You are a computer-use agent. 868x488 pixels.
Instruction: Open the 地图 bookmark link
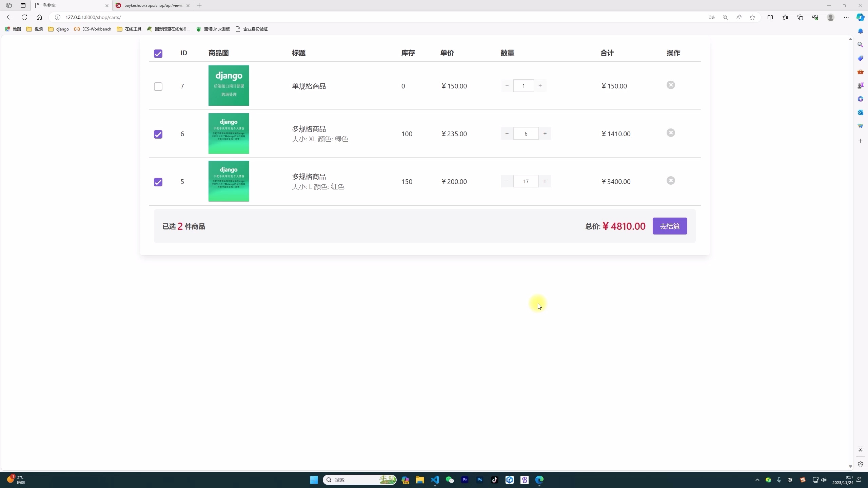(x=12, y=29)
